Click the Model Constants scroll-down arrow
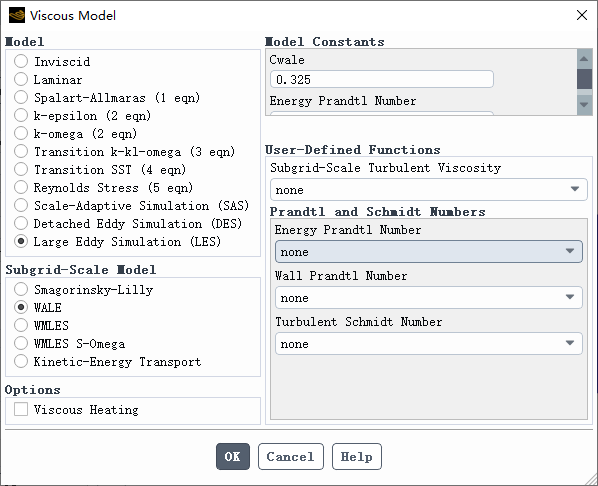598x486 pixels. [584, 104]
